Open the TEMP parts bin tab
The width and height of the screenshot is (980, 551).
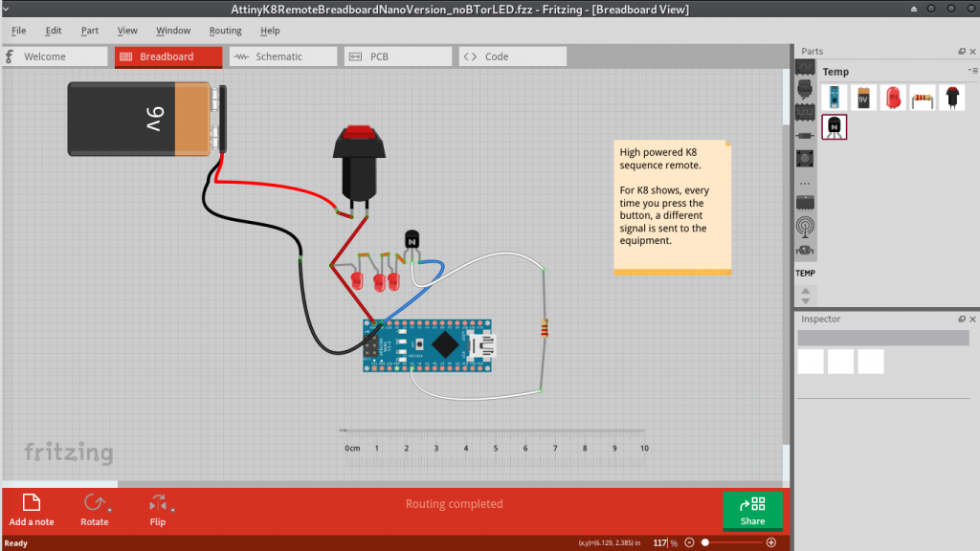click(805, 273)
